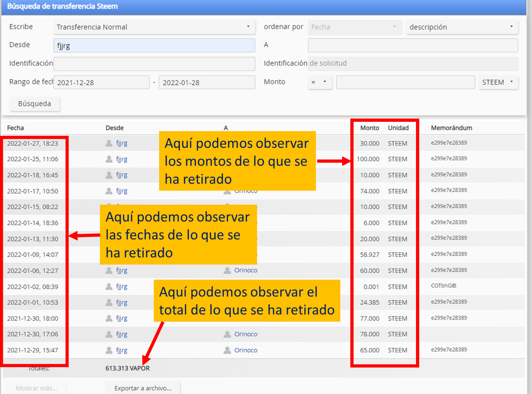The height and width of the screenshot is (394, 532).
Task: Click the end date field 2022-01-28
Action: point(207,82)
